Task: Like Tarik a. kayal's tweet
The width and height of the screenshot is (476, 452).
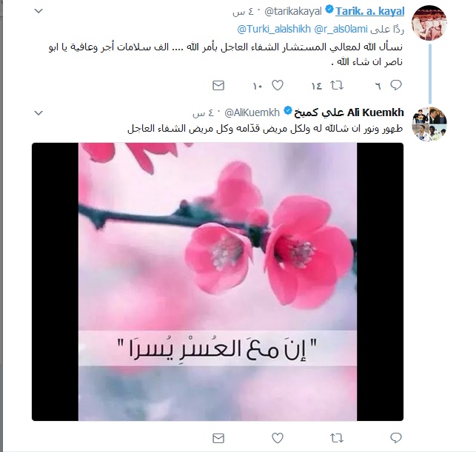Action: (278, 85)
